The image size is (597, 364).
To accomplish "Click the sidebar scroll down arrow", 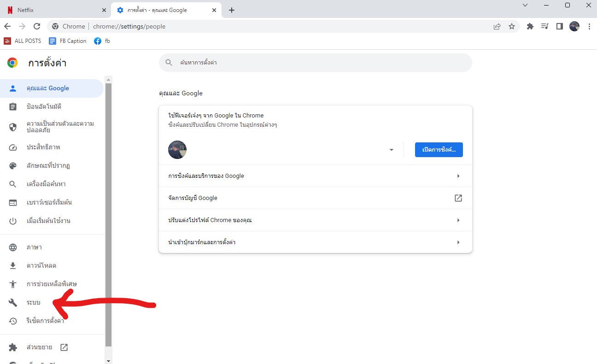I will tap(108, 361).
